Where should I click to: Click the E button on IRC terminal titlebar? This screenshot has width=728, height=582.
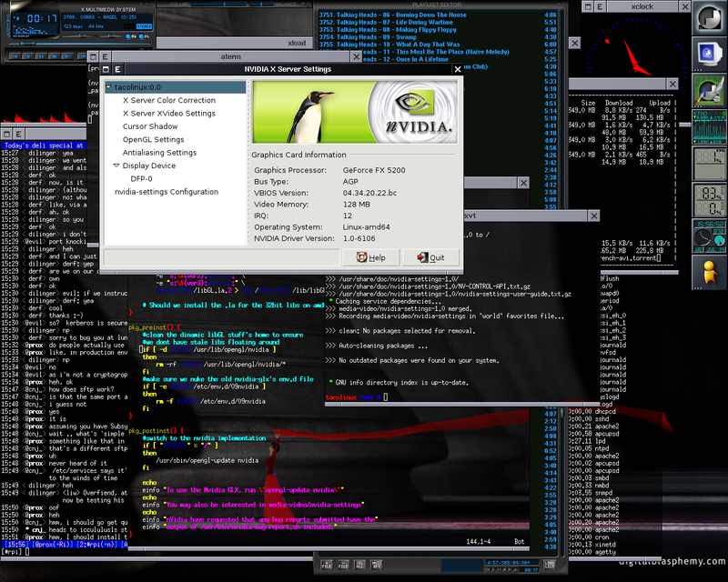click(18, 134)
